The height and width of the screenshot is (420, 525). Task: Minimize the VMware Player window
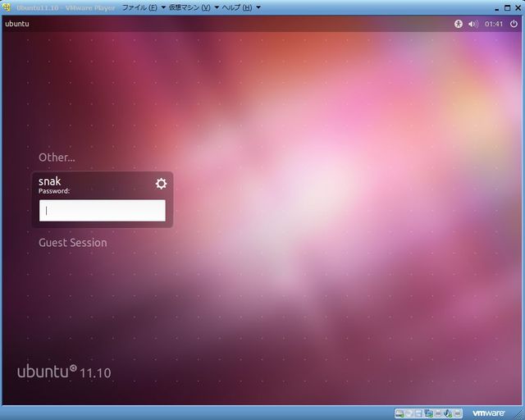coord(497,8)
